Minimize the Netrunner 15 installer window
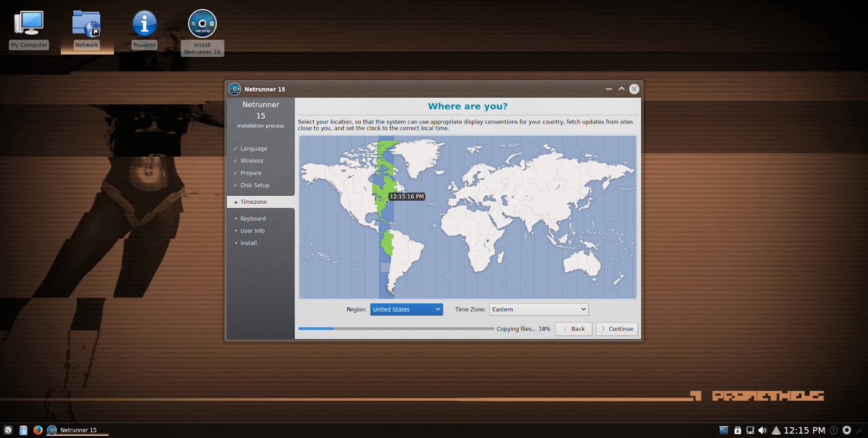 click(609, 89)
